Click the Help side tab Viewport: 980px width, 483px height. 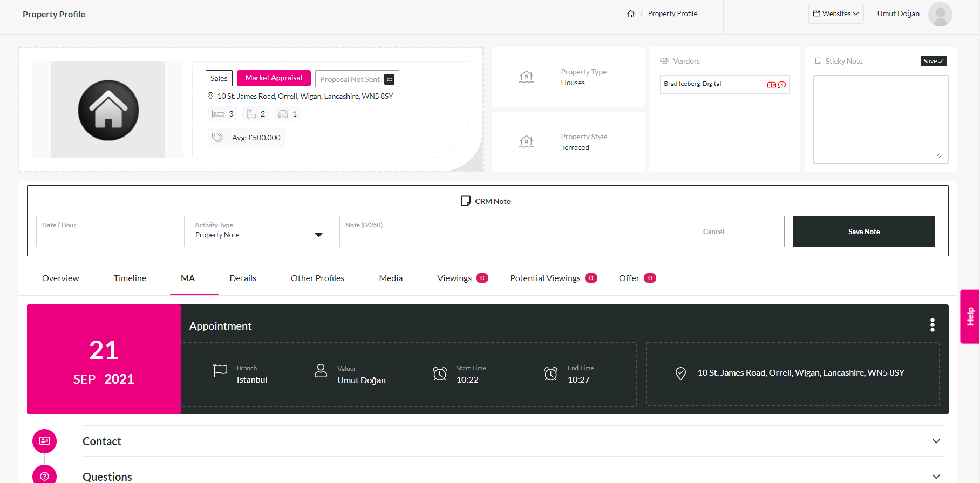click(x=970, y=316)
